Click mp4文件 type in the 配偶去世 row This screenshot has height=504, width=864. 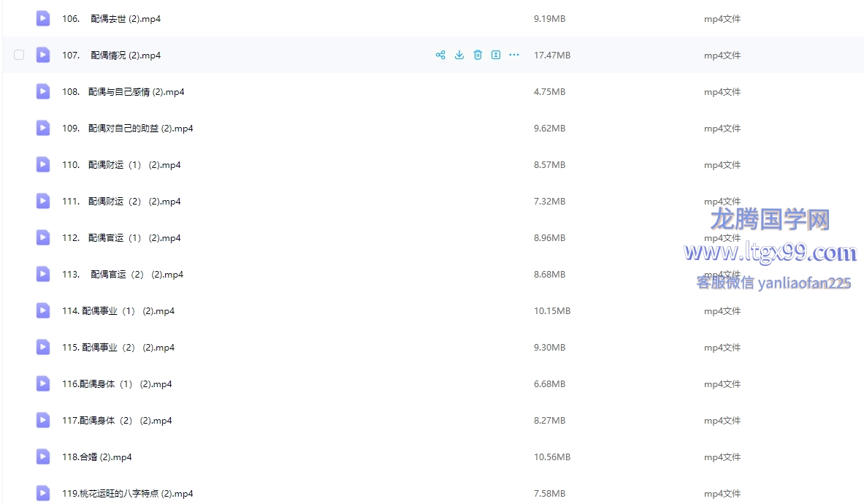[722, 19]
